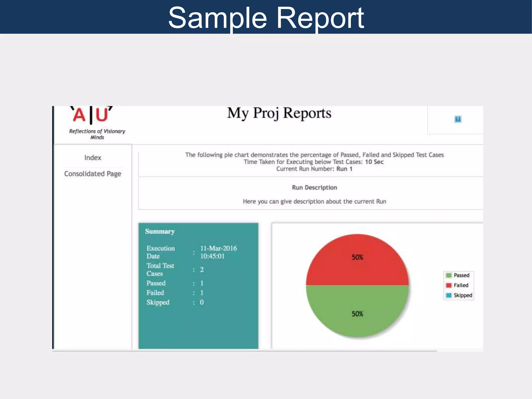Click the 'Run Description' heading

tap(314, 187)
